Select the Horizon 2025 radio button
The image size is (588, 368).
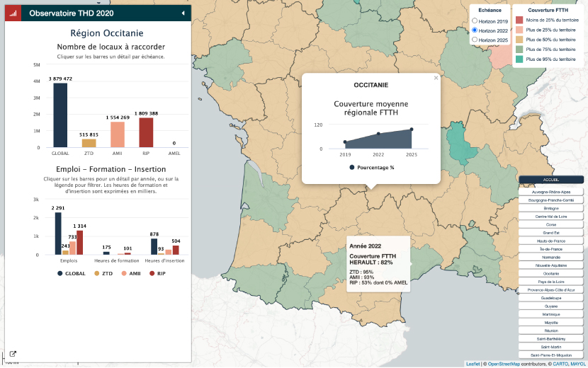(x=475, y=40)
